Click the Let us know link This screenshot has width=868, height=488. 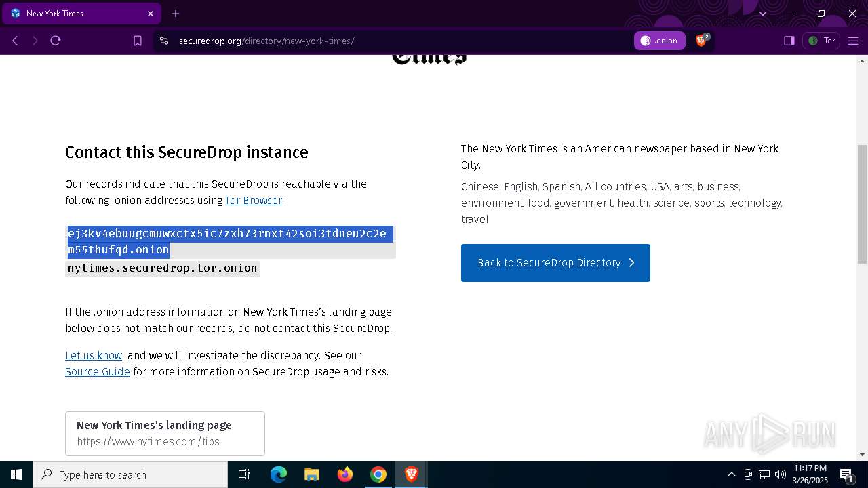(94, 356)
